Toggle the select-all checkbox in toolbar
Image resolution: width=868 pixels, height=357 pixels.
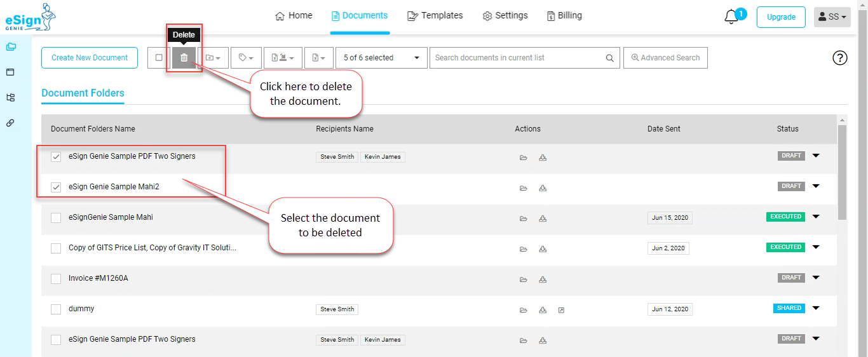click(159, 58)
